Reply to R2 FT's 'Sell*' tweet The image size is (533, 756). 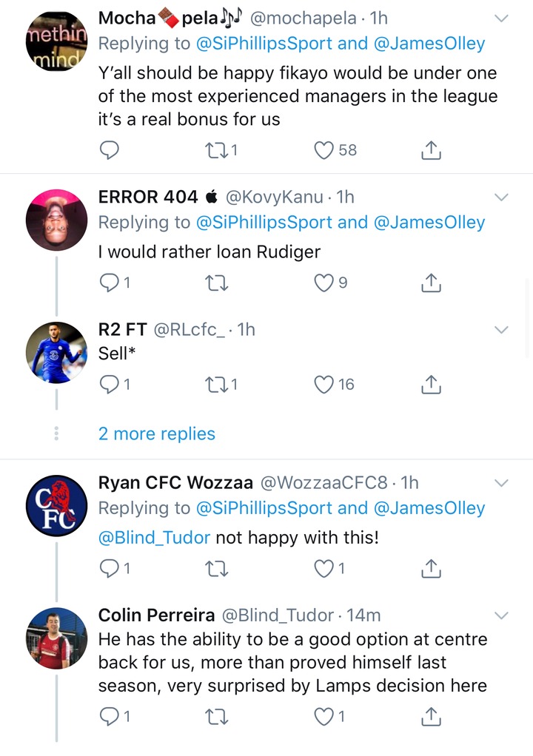click(110, 384)
